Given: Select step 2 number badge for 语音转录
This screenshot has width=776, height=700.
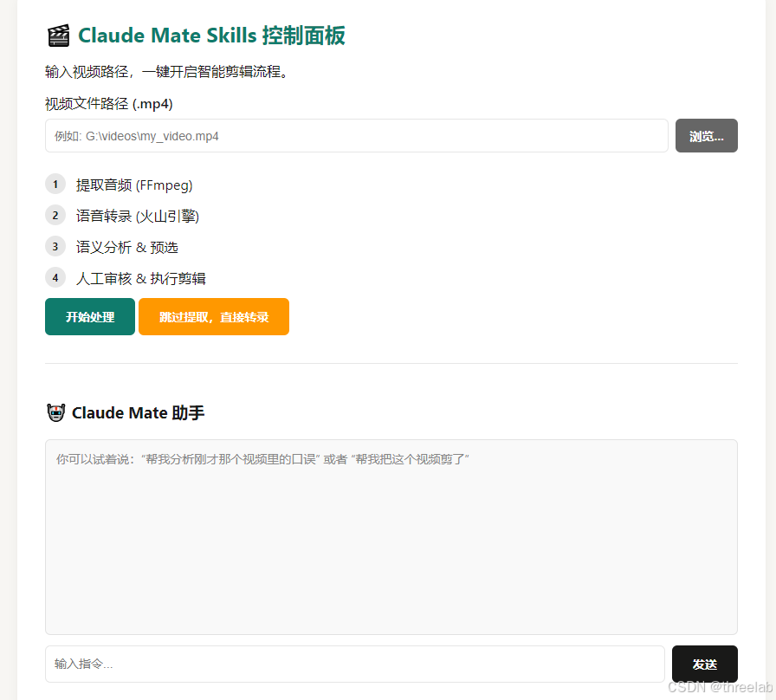Looking at the screenshot, I should pos(55,216).
